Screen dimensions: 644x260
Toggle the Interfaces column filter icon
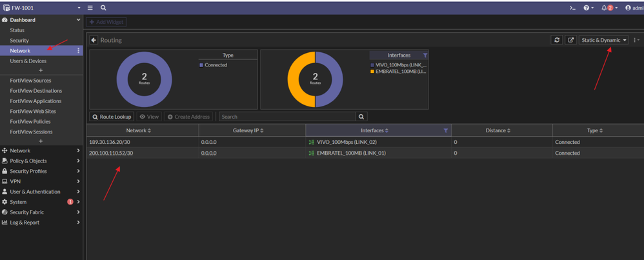pyautogui.click(x=446, y=130)
